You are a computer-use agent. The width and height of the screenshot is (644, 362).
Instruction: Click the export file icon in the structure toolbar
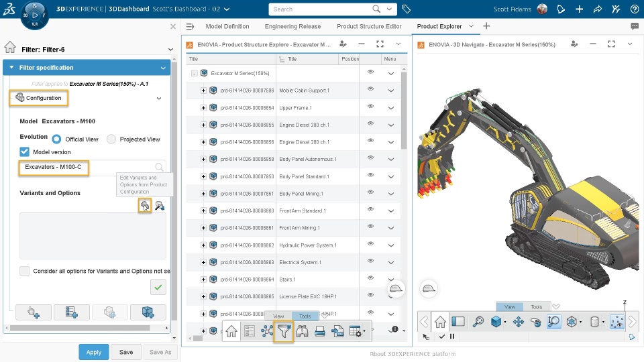pos(337,331)
